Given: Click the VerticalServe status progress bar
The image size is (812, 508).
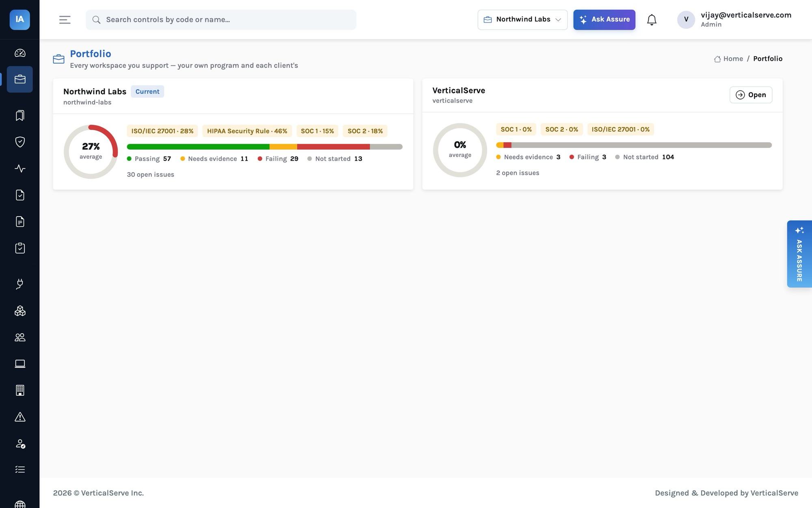Looking at the screenshot, I should pyautogui.click(x=634, y=145).
